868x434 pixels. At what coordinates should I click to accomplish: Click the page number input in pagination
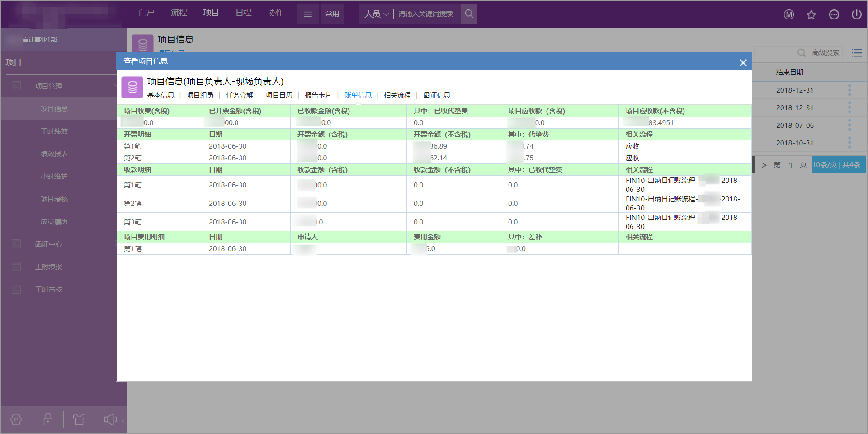790,165
